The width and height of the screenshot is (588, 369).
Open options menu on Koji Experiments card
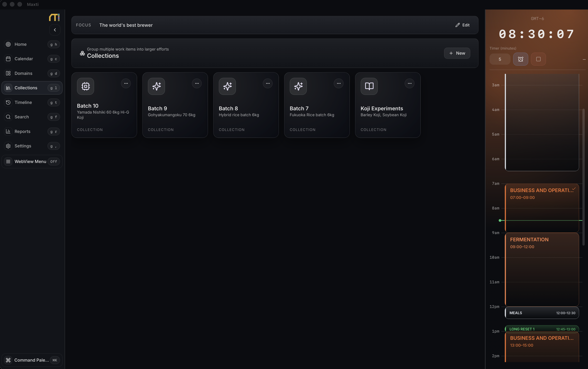[x=409, y=83]
